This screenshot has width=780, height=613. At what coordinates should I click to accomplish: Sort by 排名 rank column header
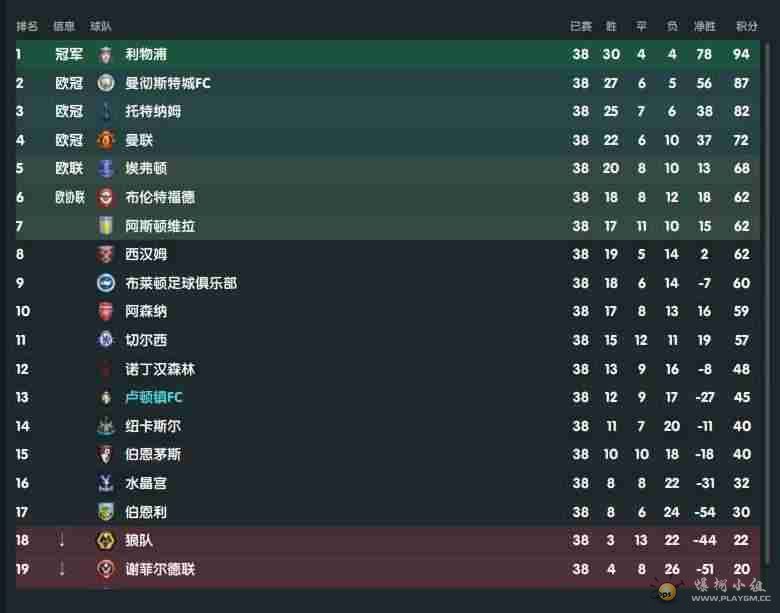(27, 26)
